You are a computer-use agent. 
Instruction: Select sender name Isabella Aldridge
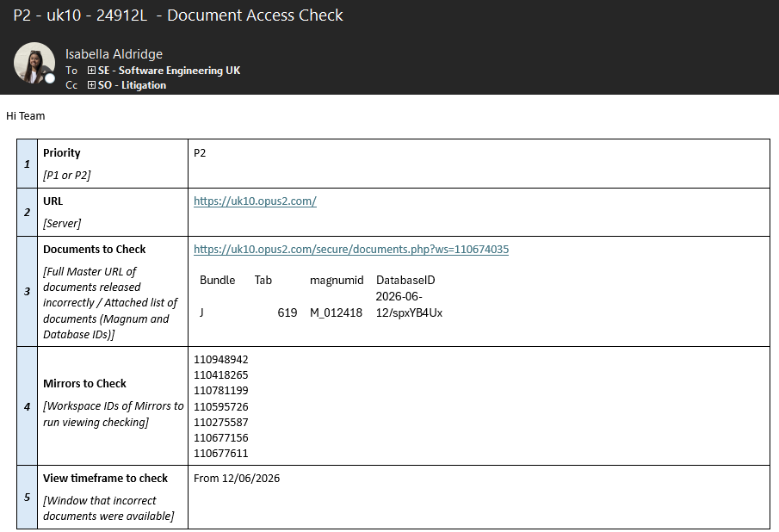(114, 54)
